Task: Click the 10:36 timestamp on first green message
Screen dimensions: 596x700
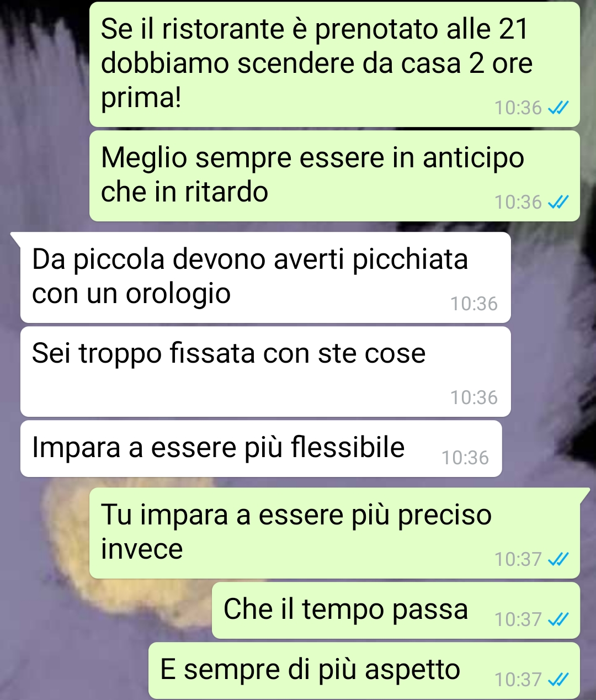Action: [518, 108]
